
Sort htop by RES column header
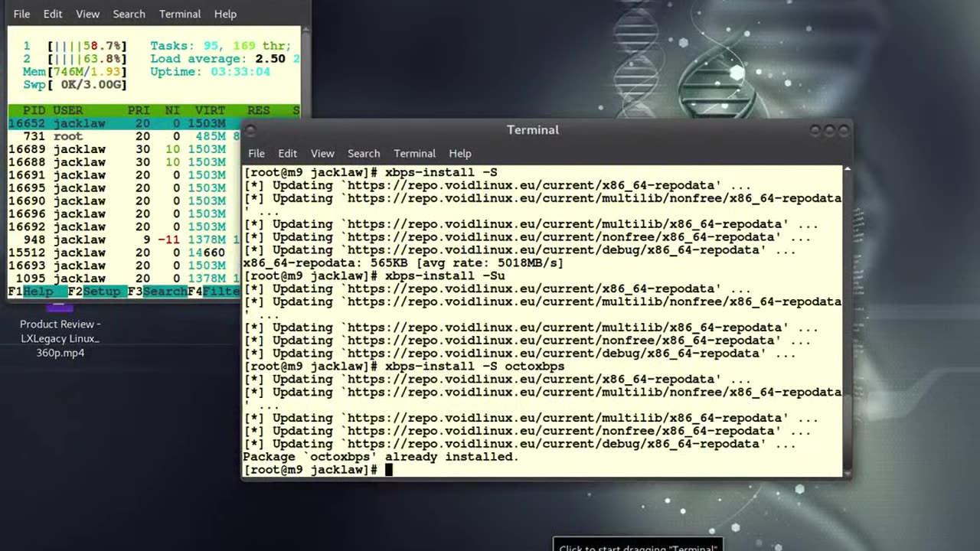[x=259, y=110]
